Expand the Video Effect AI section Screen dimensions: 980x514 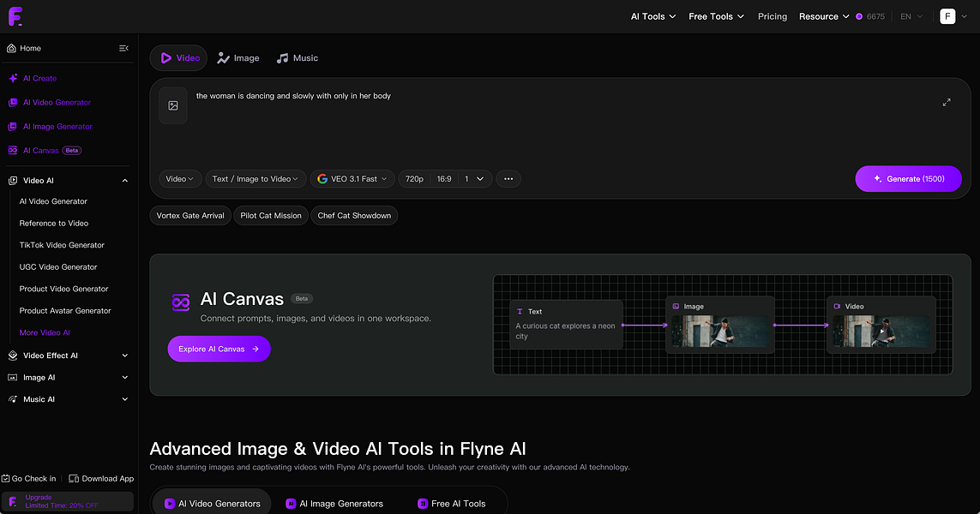point(125,356)
